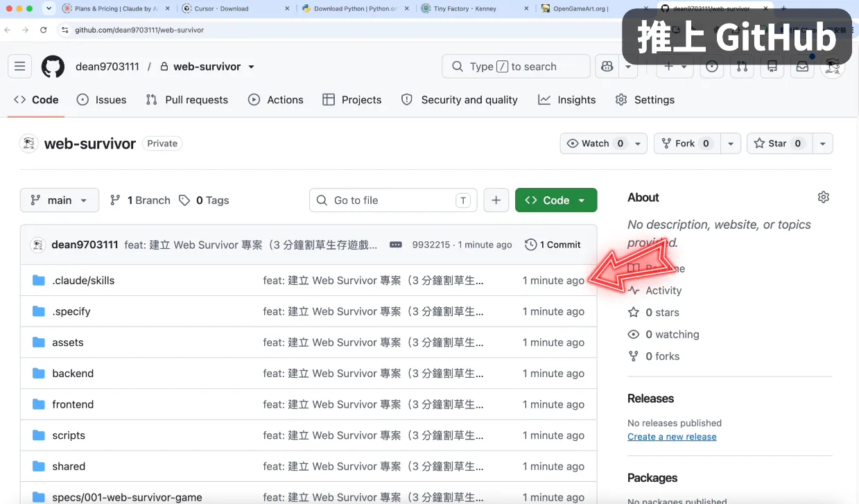Viewport: 859px width, 504px height.
Task: Open commit hash 9932215
Action: [431, 245]
